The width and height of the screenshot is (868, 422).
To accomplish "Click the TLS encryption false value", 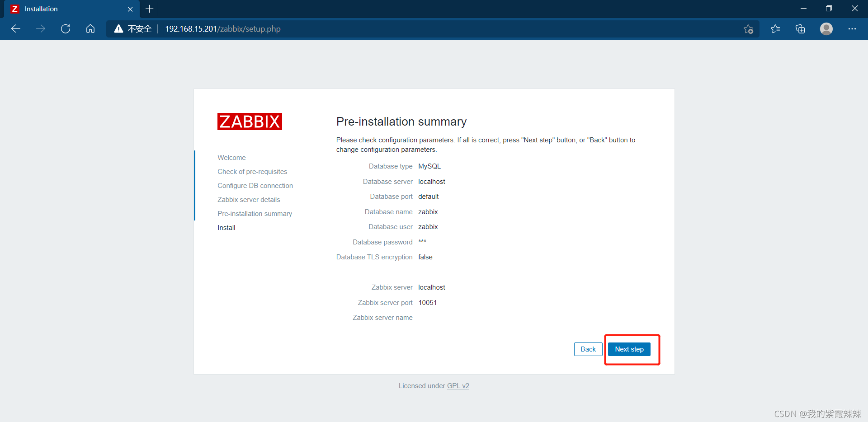I will (x=425, y=257).
